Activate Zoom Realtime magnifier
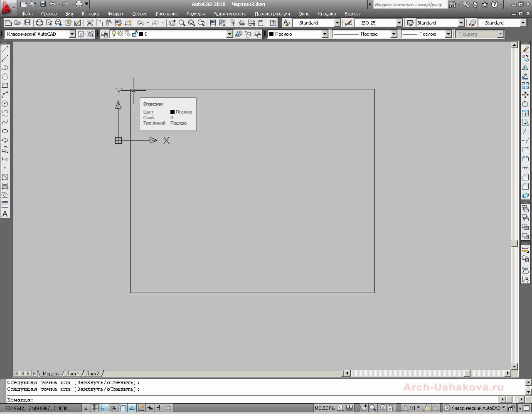 [x=182, y=23]
